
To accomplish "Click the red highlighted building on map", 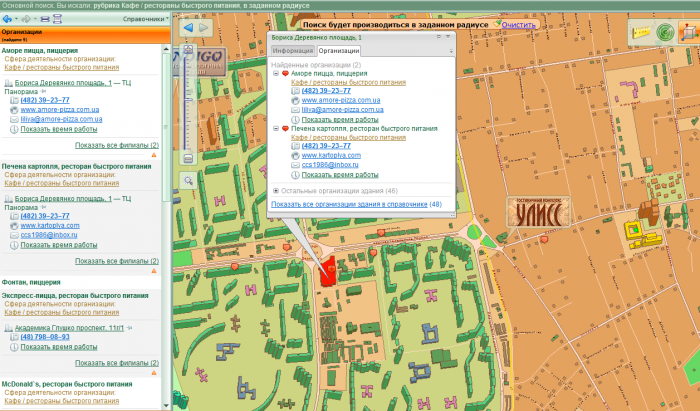I will click(x=328, y=272).
